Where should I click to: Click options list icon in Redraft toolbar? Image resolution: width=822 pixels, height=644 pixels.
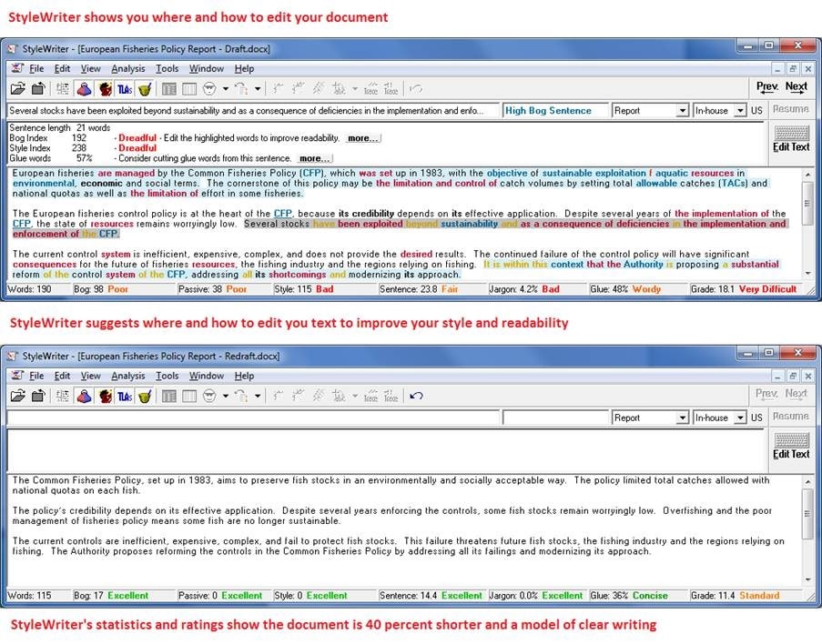click(x=63, y=397)
